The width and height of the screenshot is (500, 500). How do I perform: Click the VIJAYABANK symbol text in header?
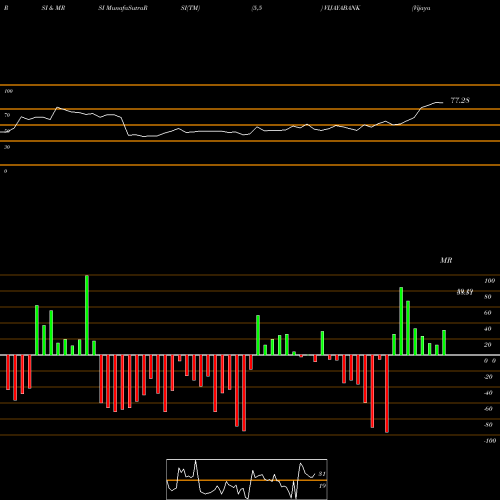[341, 8]
